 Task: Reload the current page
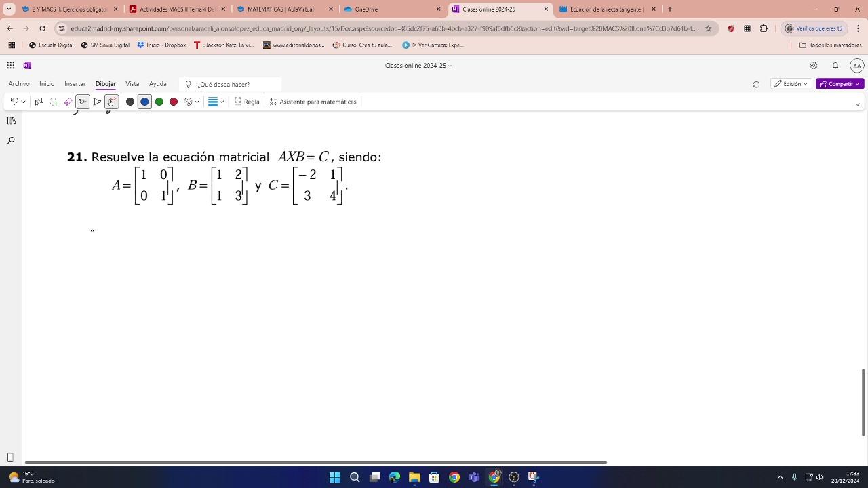(x=43, y=28)
